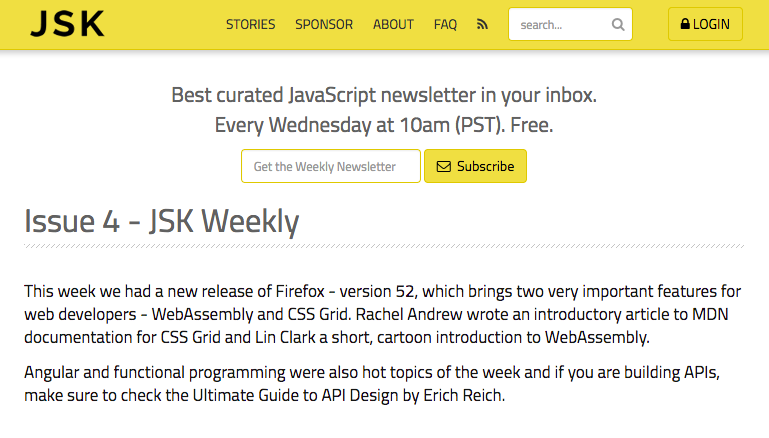Focus the search text field
Image resolution: width=769 pixels, height=438 pixels.
[x=561, y=25]
